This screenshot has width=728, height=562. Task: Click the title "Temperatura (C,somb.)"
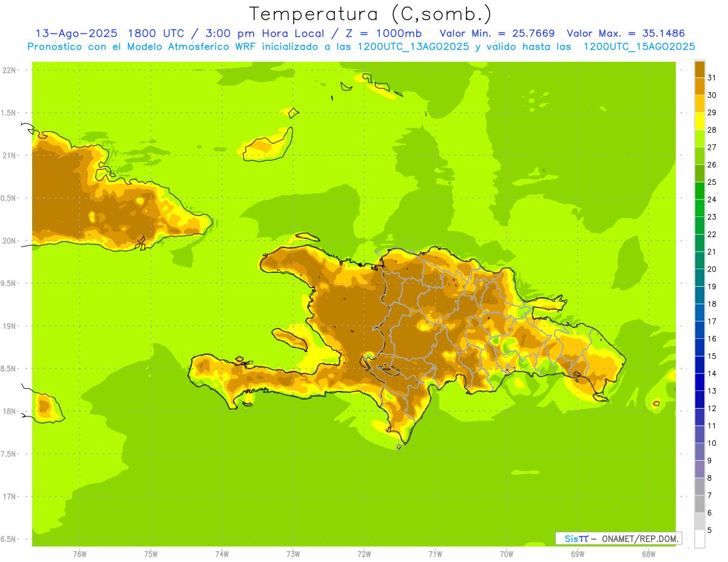370,15
